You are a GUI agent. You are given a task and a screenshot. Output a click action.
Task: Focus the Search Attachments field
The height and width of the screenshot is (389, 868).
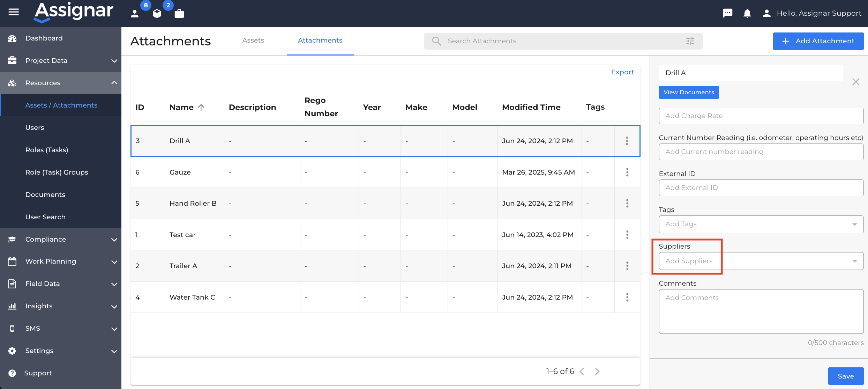(563, 41)
